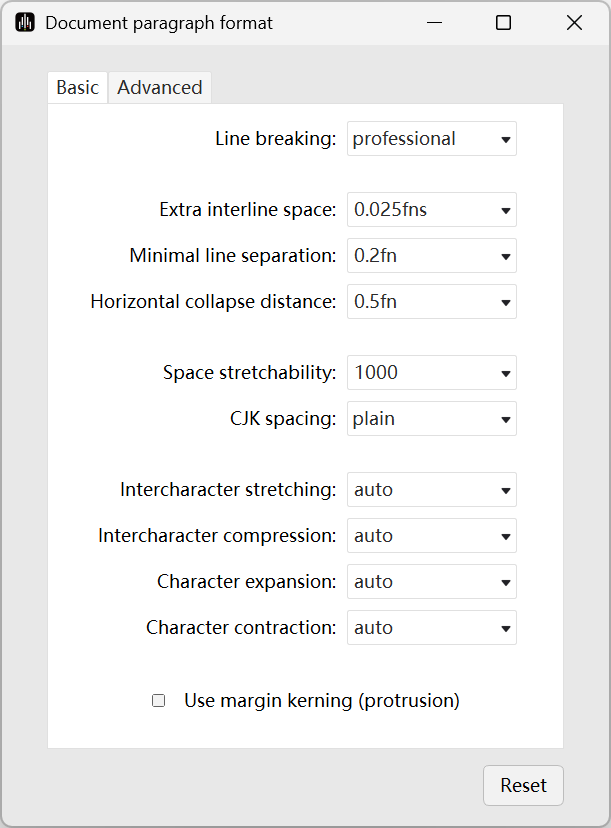Open Intercharacter stretching dropdown
Viewport: 611px width, 828px height.
506,491
